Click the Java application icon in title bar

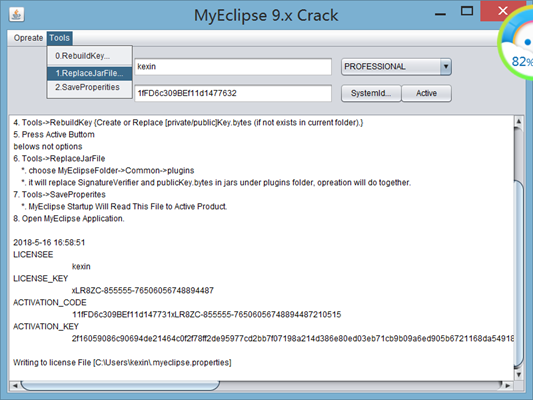[x=17, y=15]
